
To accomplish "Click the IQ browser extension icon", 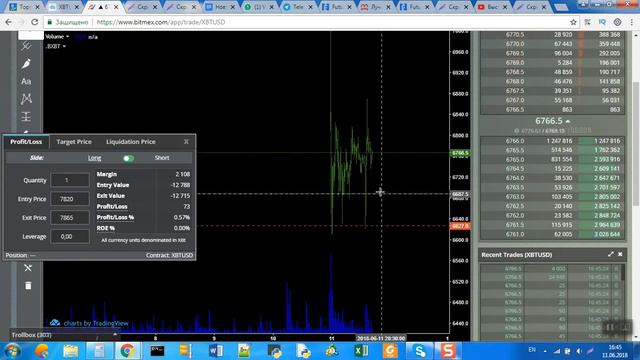I will click(x=602, y=22).
